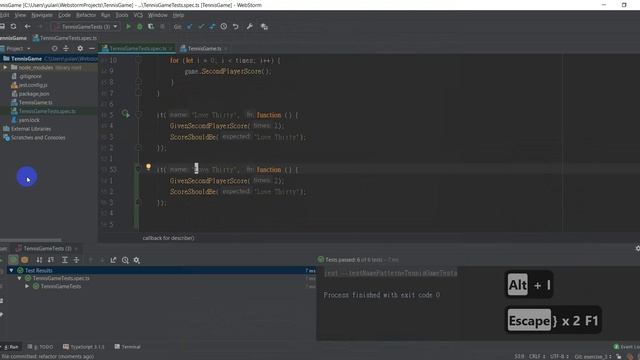Open the TypeScript tool window
640x360 pixels.
click(84, 347)
